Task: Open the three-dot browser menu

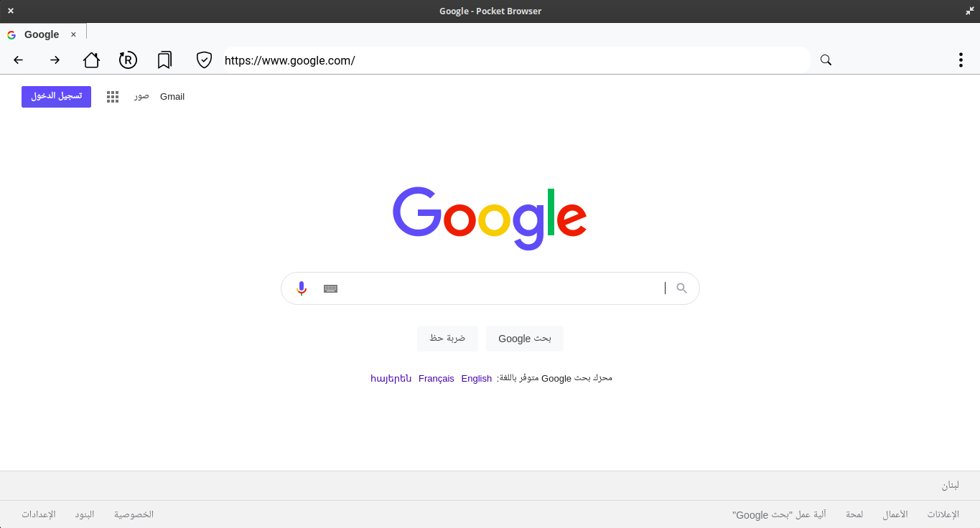Action: pyautogui.click(x=961, y=60)
